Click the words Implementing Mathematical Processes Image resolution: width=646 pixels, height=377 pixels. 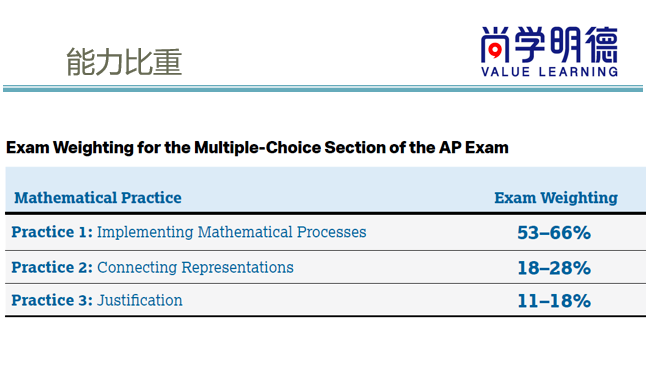(x=232, y=232)
